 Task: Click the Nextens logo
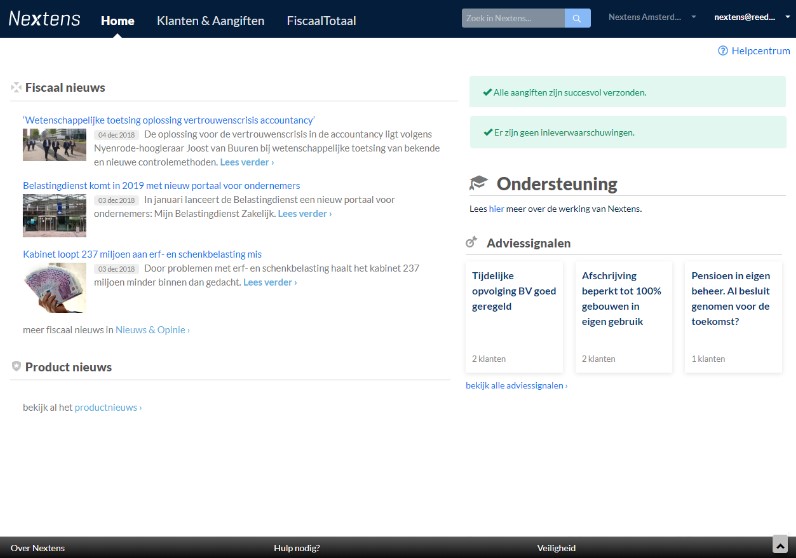(x=44, y=19)
